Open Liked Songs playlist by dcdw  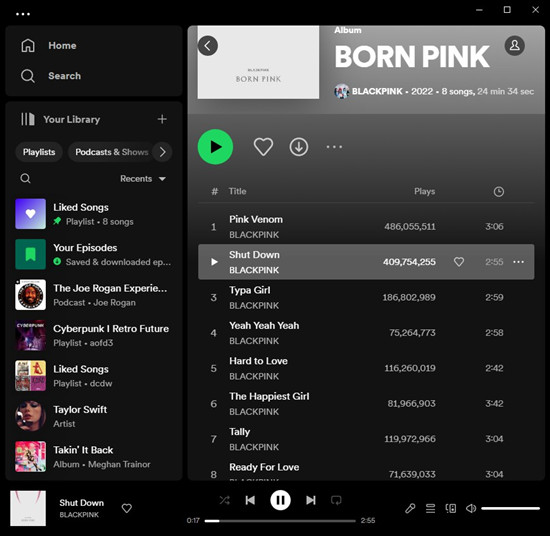pyautogui.click(x=94, y=376)
